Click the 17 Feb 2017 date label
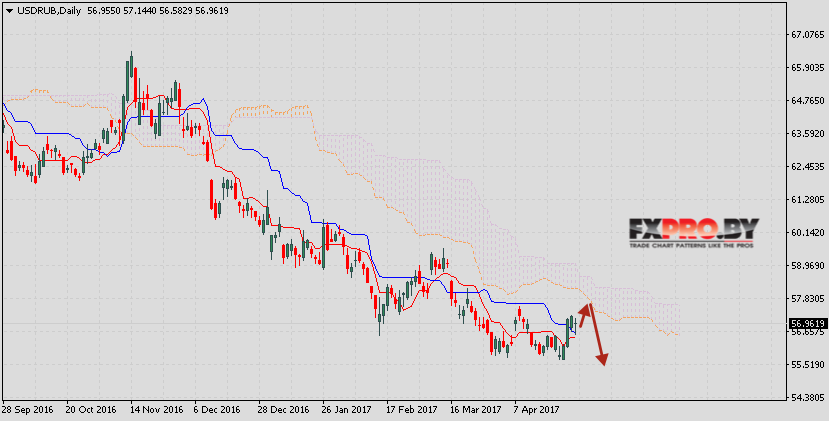Screen dimensions: 829x421 [x=411, y=410]
